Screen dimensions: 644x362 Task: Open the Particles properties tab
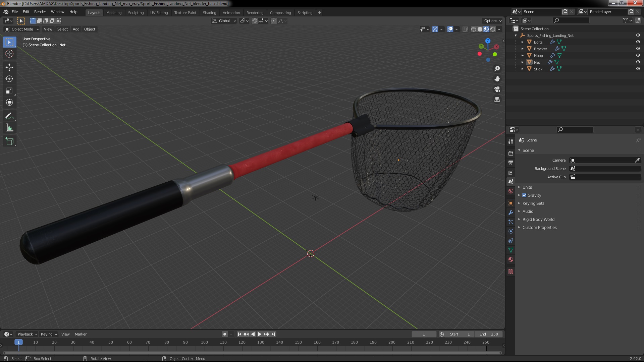[x=511, y=222]
